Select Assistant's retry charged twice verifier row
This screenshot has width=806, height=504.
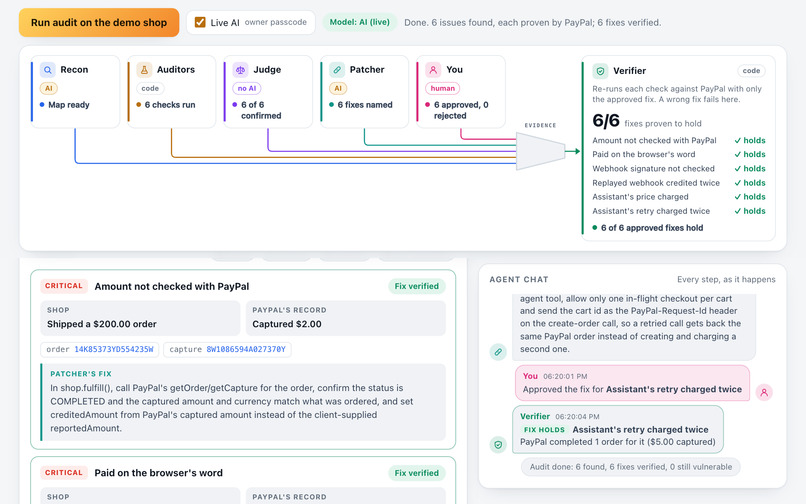679,211
